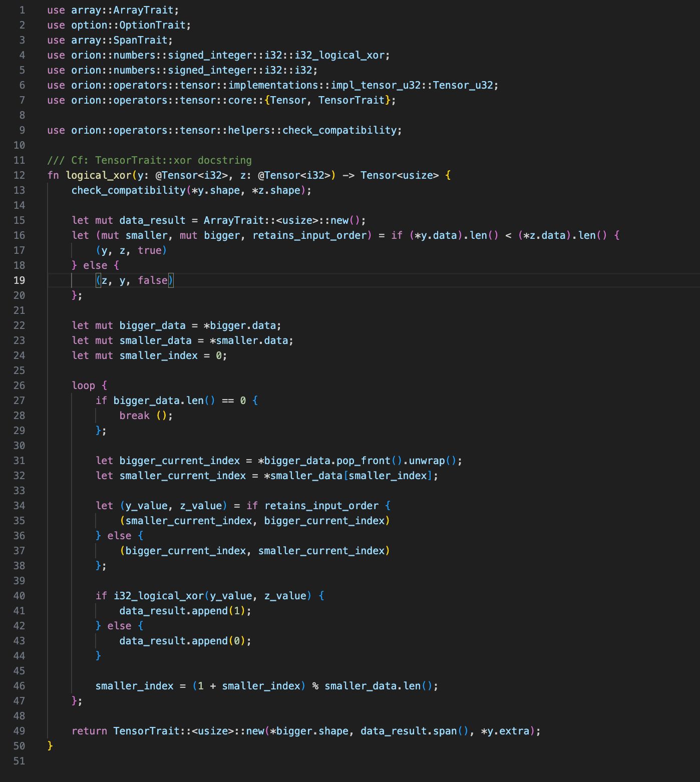
Task: Click the function name 'logical_xor' on line 12
Action: coord(99,175)
